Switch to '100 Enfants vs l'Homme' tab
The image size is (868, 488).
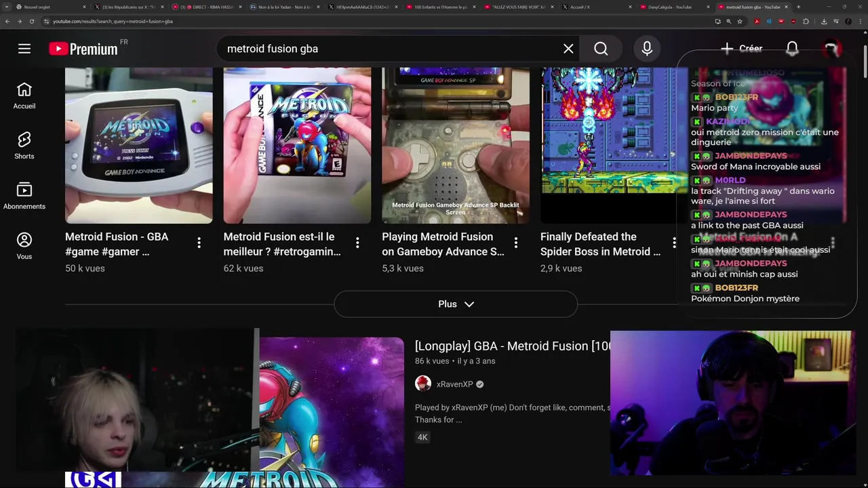pyautogui.click(x=439, y=7)
